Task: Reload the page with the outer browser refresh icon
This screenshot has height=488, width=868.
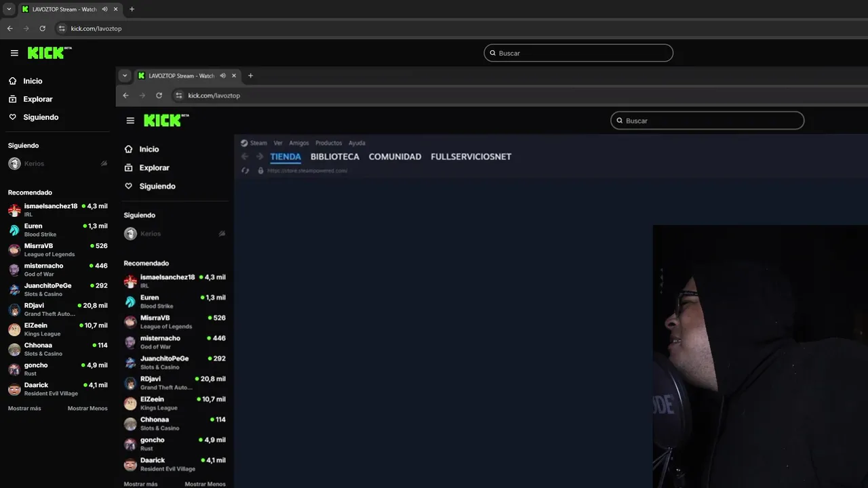Action: pos(42,28)
